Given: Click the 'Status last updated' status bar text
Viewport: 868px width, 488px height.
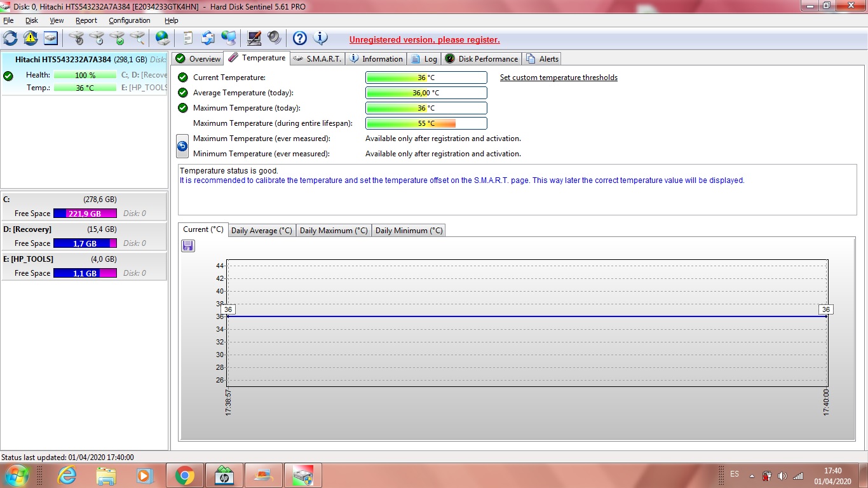Looking at the screenshot, I should coord(67,457).
